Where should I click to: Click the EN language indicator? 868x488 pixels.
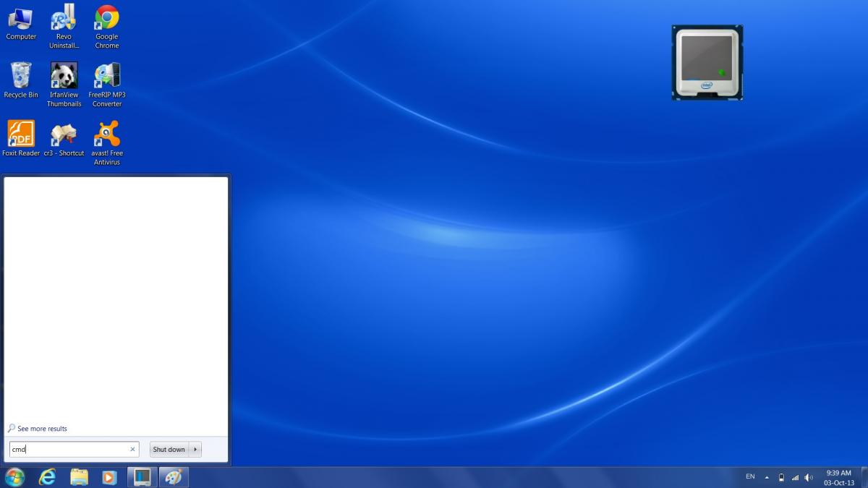(x=750, y=476)
